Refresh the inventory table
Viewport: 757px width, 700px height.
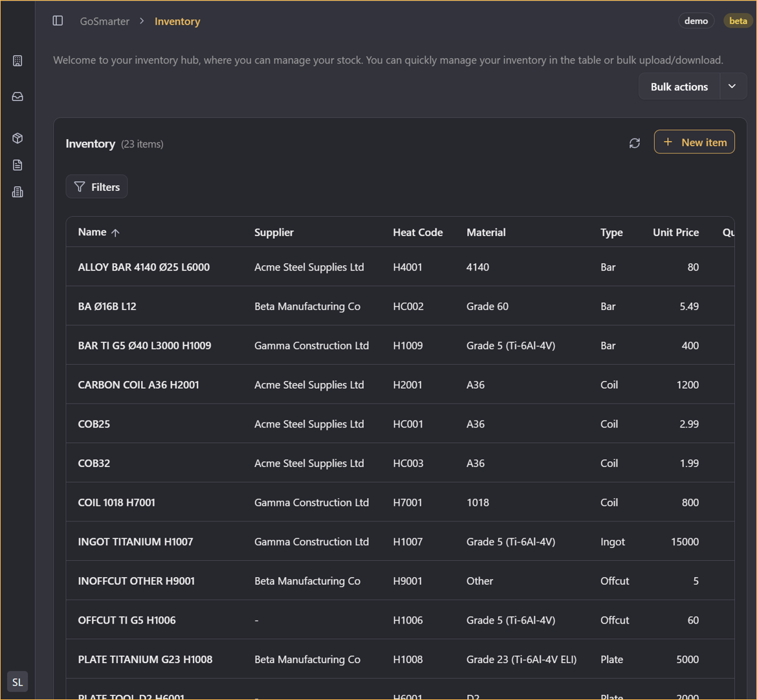(x=635, y=143)
